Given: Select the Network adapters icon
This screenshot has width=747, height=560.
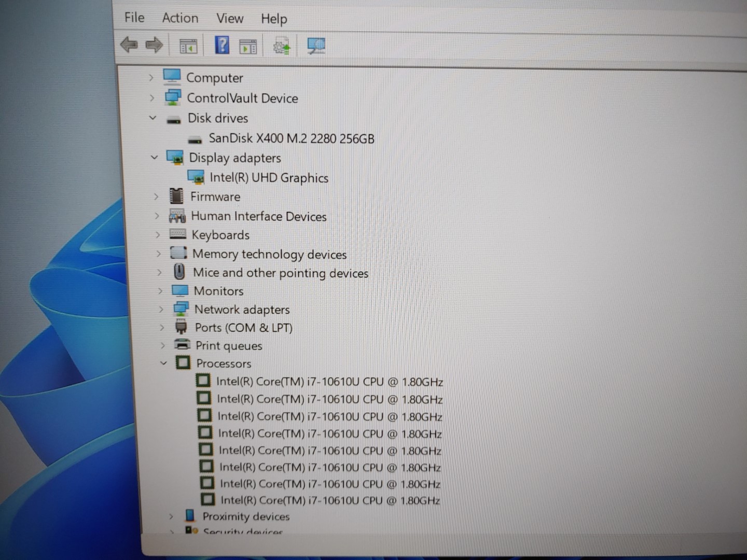Looking at the screenshot, I should [181, 309].
